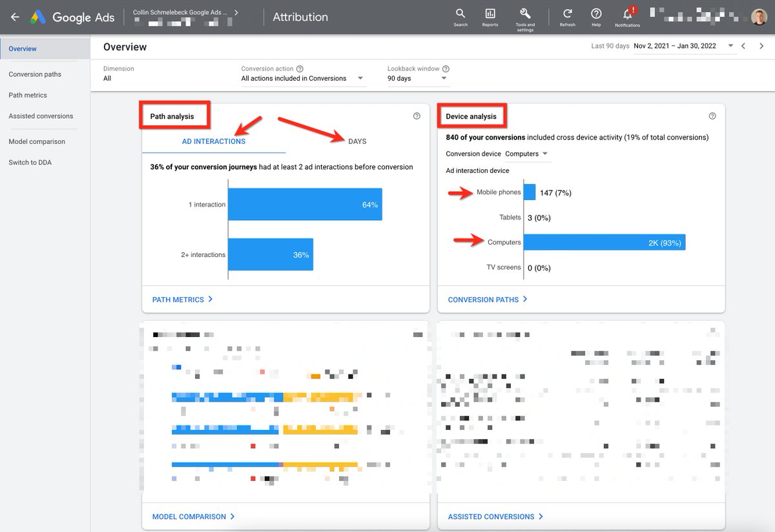Select Assisted conversions in the sidebar
Image resolution: width=775 pixels, height=532 pixels.
[x=41, y=116]
